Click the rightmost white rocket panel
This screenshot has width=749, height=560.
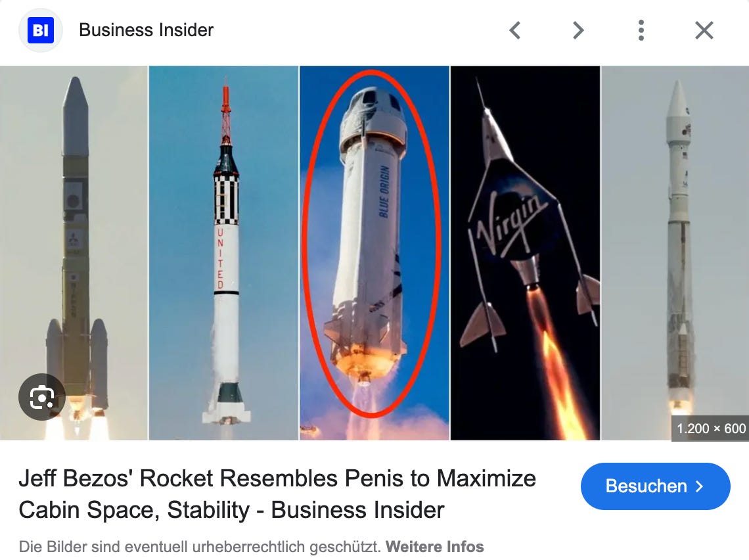675,253
